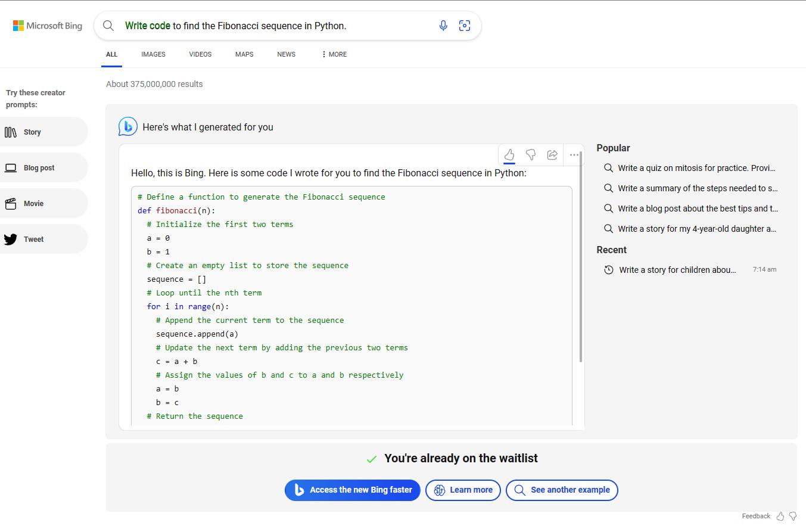806x532 pixels.
Task: Select the Blog post creator prompt
Action: (44, 168)
